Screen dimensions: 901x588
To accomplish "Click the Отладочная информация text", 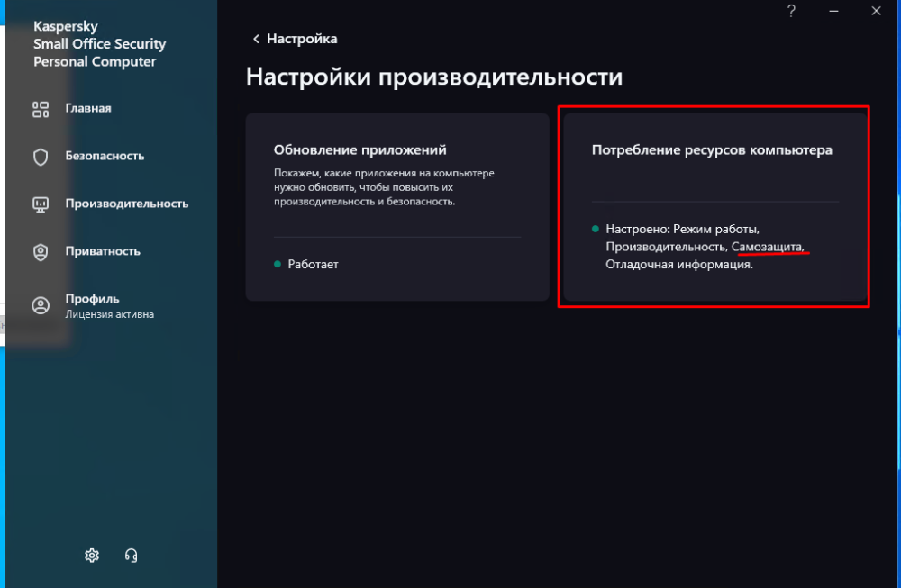I will (x=679, y=264).
